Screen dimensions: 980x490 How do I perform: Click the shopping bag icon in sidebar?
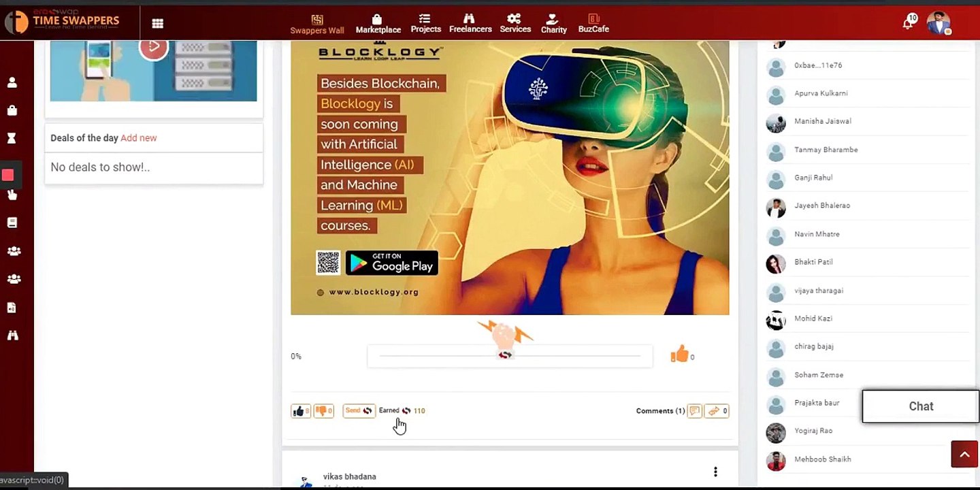[x=12, y=110]
